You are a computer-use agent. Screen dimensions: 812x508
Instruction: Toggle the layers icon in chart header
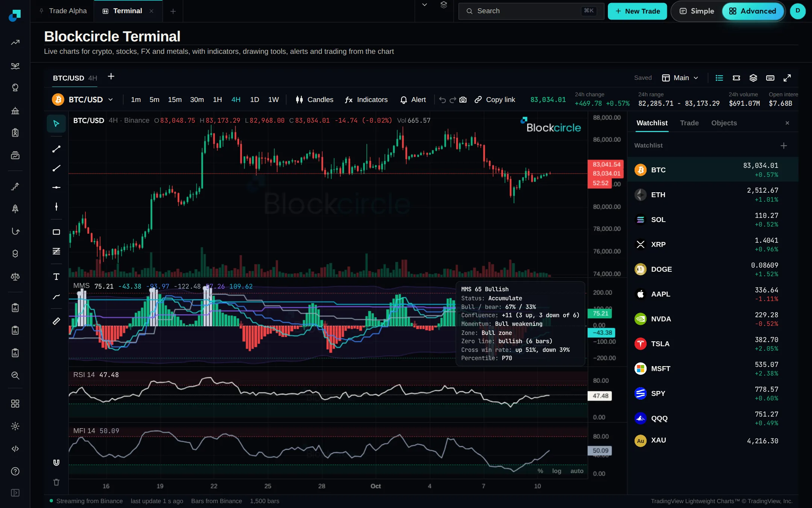pos(753,78)
